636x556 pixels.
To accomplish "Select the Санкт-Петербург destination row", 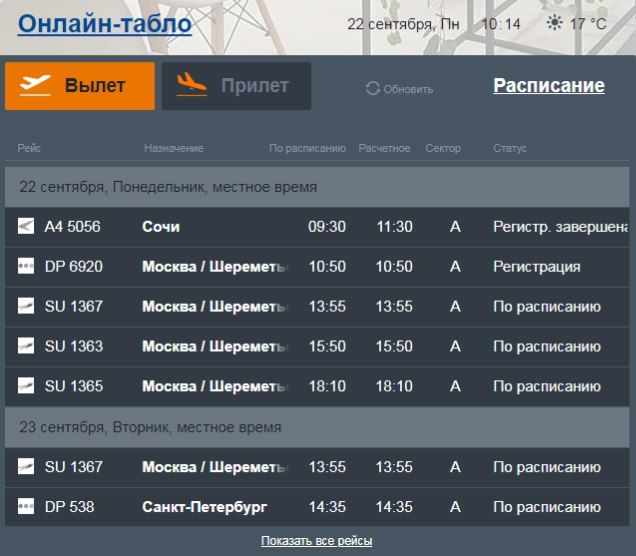I will 205,507.
